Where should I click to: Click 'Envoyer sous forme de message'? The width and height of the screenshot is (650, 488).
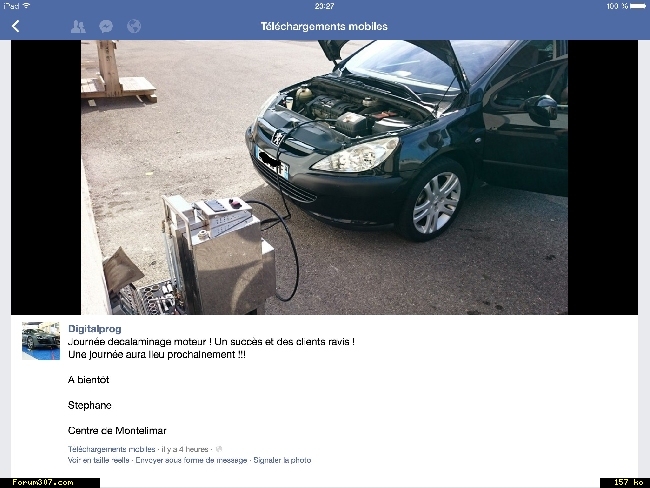[x=191, y=460]
